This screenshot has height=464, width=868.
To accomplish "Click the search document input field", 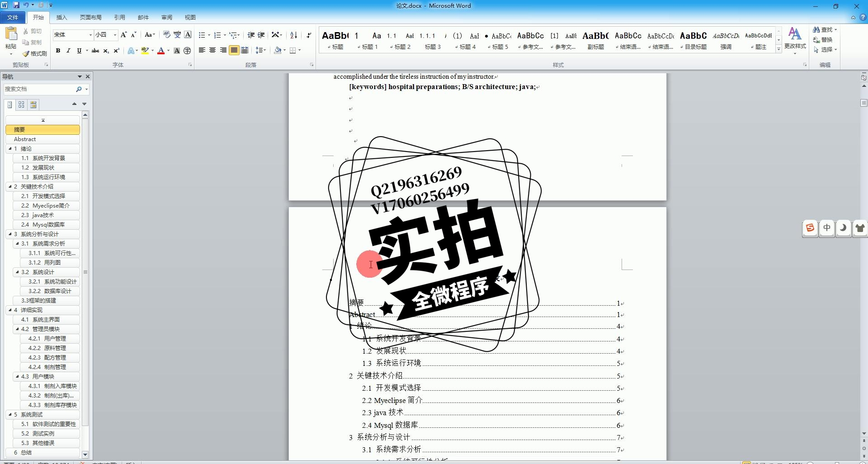I will 39,89.
